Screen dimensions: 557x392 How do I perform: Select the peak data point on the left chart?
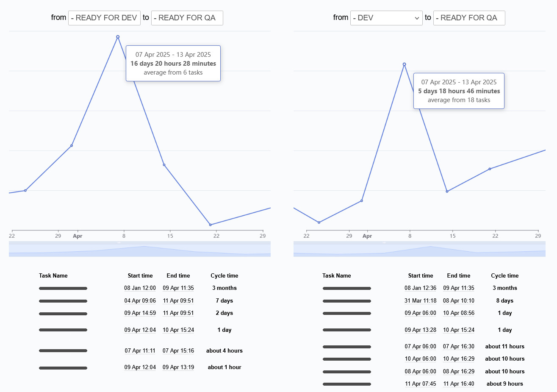[x=118, y=37]
